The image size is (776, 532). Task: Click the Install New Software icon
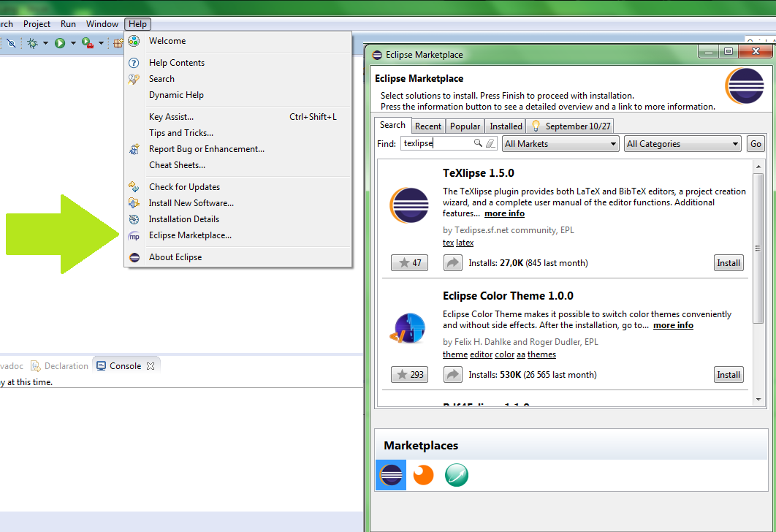[134, 203]
